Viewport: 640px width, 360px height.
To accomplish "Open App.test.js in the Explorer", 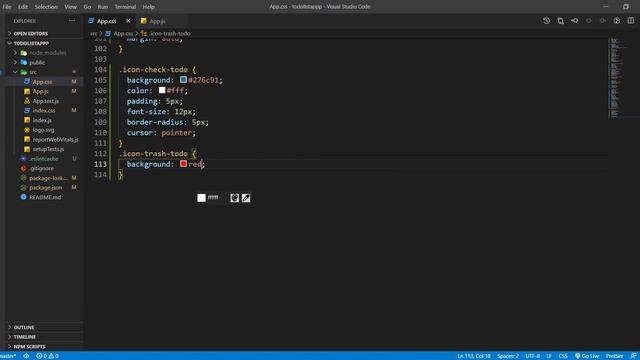I will coord(45,101).
